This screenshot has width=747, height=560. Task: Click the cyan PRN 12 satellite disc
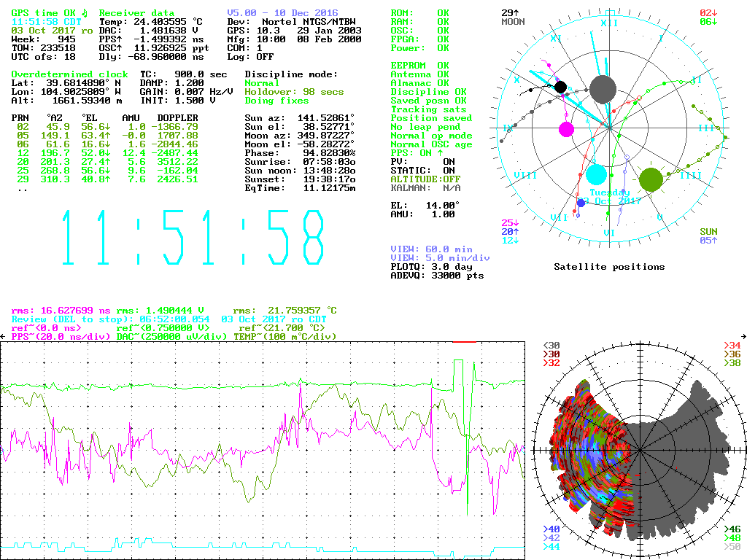pos(596,174)
